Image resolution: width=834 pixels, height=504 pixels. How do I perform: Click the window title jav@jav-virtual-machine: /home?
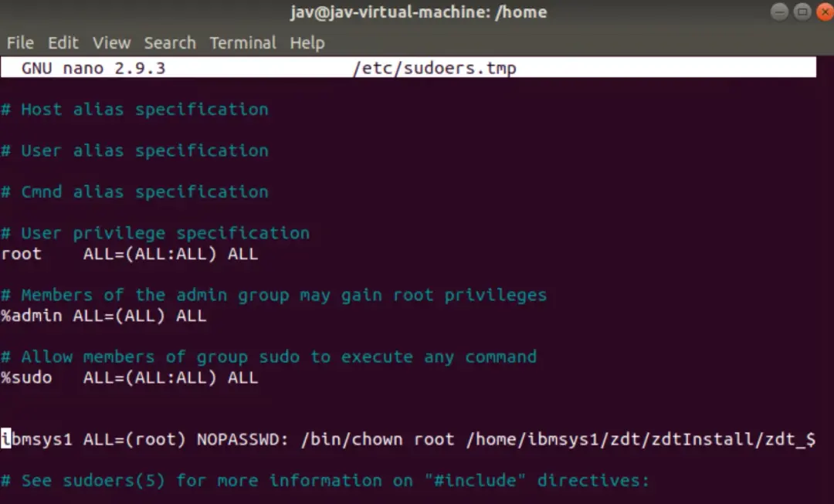[419, 12]
